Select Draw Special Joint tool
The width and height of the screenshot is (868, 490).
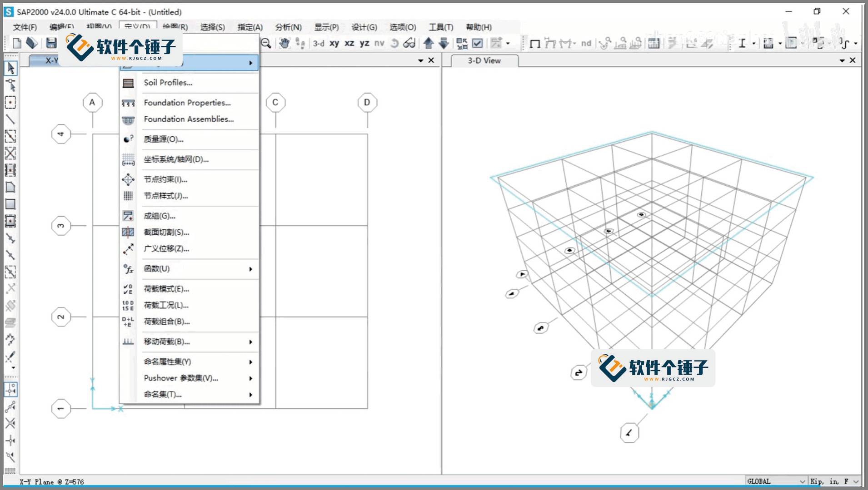point(10,103)
